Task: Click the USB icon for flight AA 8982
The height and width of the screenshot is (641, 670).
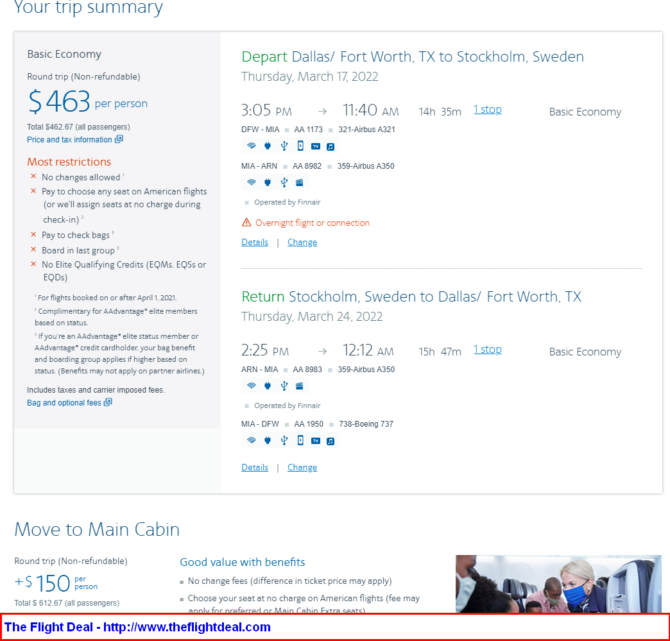Action: click(284, 182)
